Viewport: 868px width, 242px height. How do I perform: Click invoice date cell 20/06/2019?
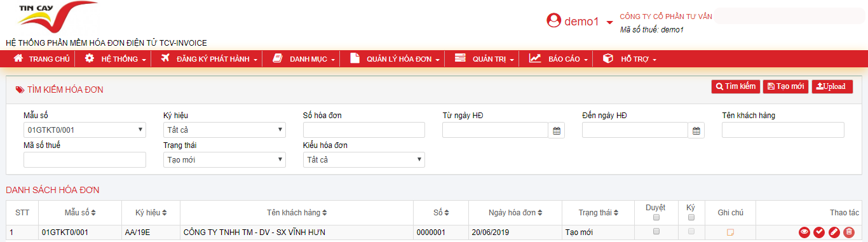click(490, 232)
